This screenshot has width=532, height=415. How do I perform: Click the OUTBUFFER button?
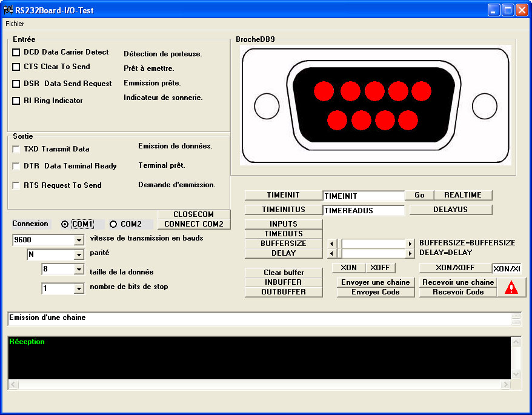(284, 292)
